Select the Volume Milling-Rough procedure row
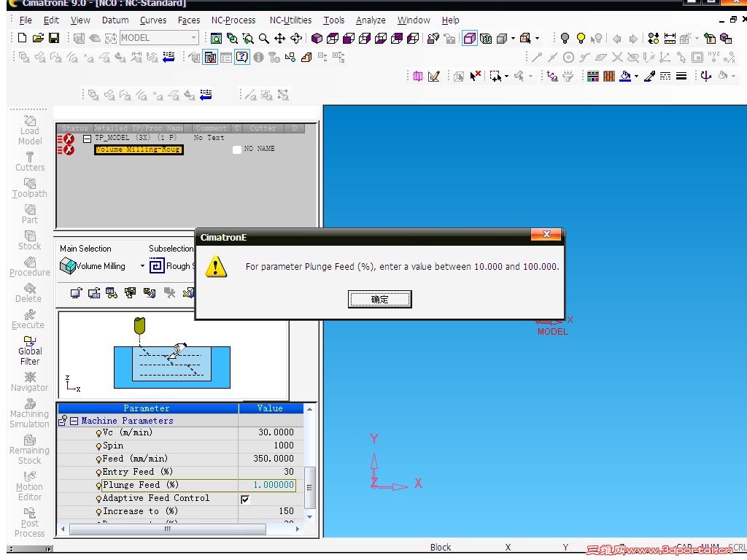 tap(138, 149)
